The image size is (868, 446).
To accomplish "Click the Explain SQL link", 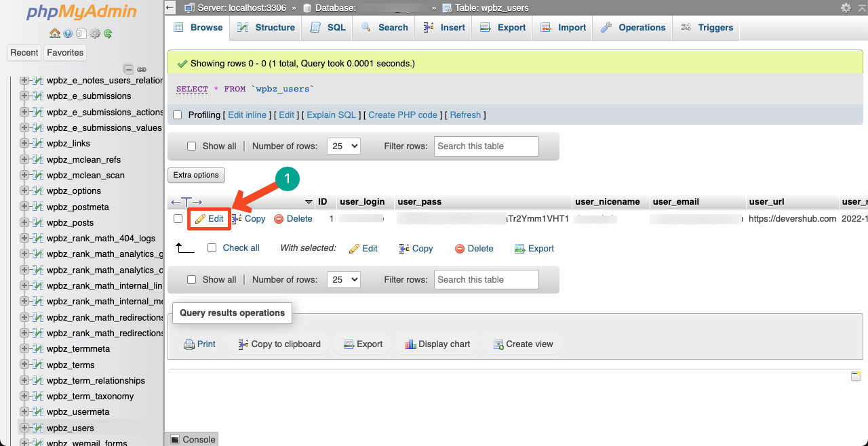I will [x=331, y=115].
